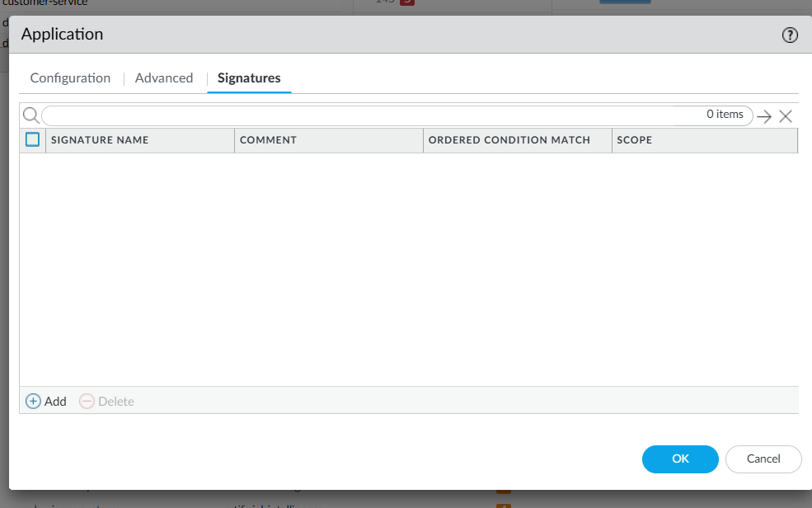This screenshot has width=812, height=508.
Task: Open the Advanced tab
Action: pos(163,78)
